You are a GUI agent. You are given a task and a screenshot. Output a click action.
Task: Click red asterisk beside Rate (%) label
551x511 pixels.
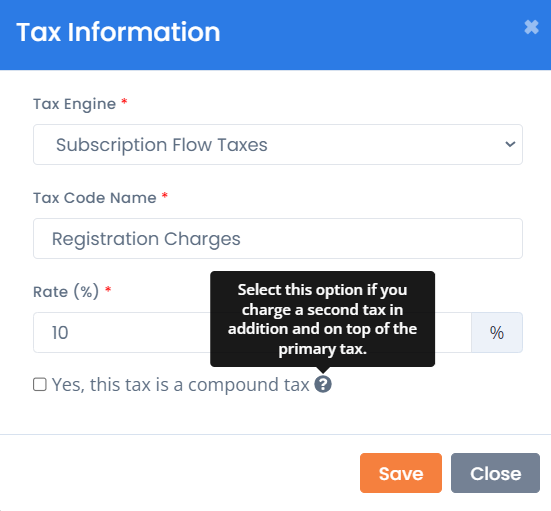pyautogui.click(x=108, y=290)
